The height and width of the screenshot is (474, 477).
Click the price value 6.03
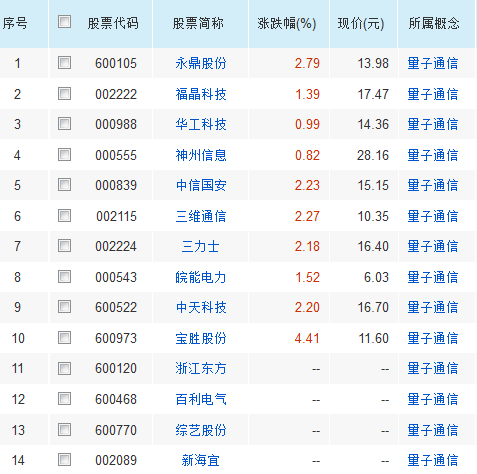376,277
